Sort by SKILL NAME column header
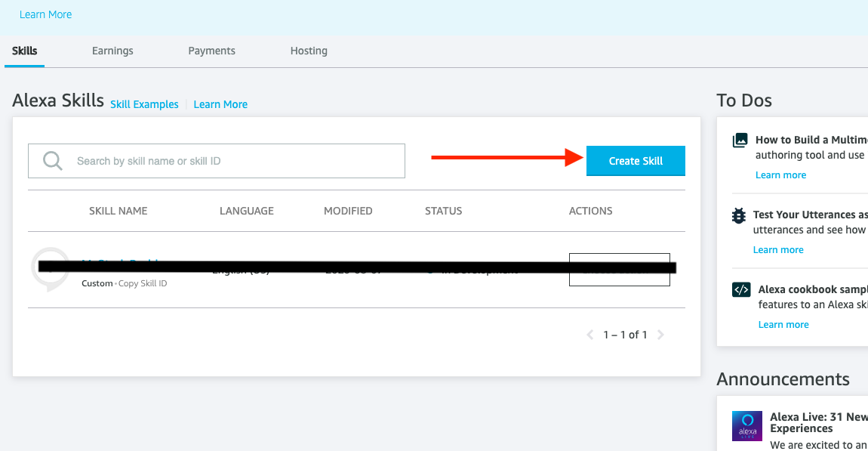 [118, 211]
